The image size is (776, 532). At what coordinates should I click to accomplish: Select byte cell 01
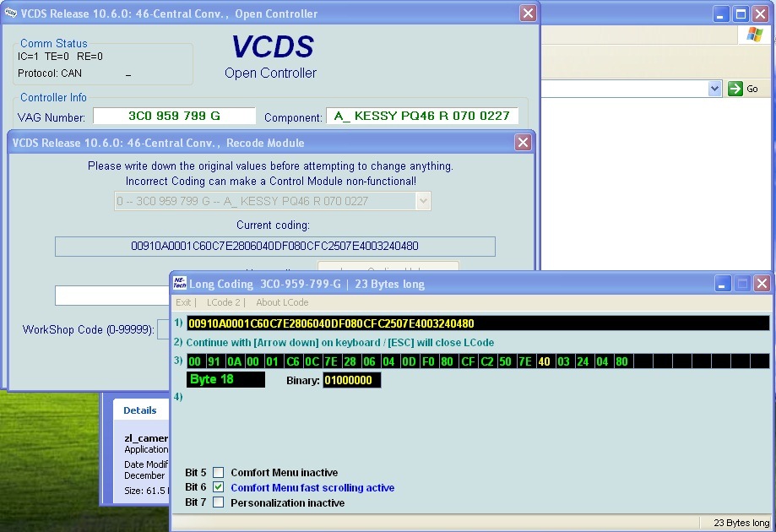click(273, 361)
